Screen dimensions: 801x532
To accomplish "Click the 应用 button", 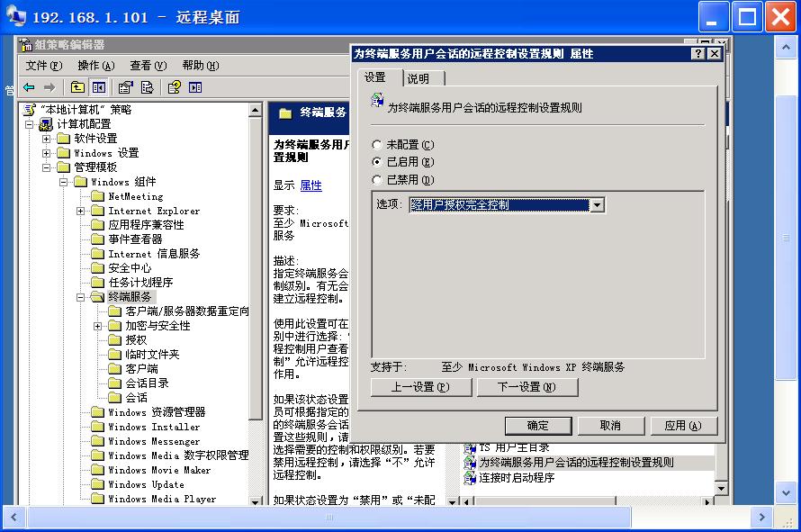I will [683, 425].
